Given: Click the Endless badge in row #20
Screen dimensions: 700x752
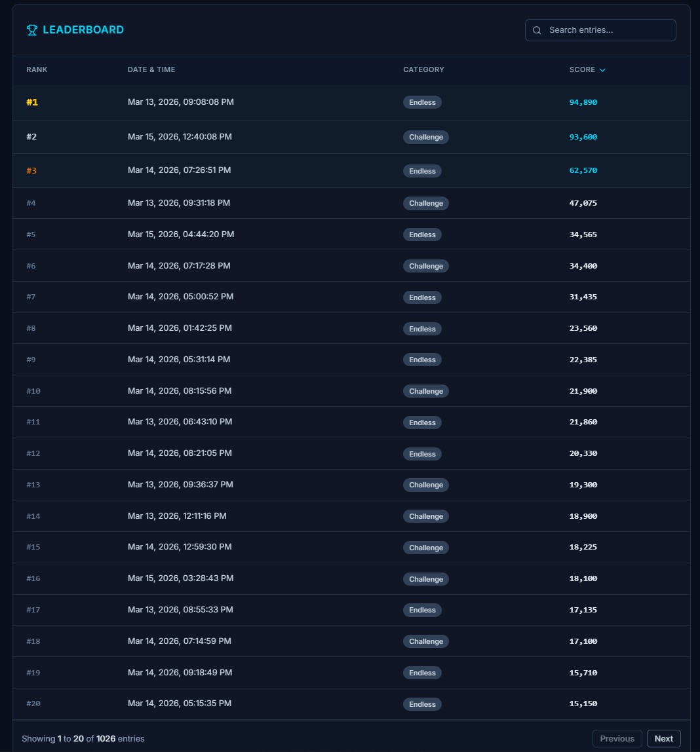Looking at the screenshot, I should pos(422,704).
